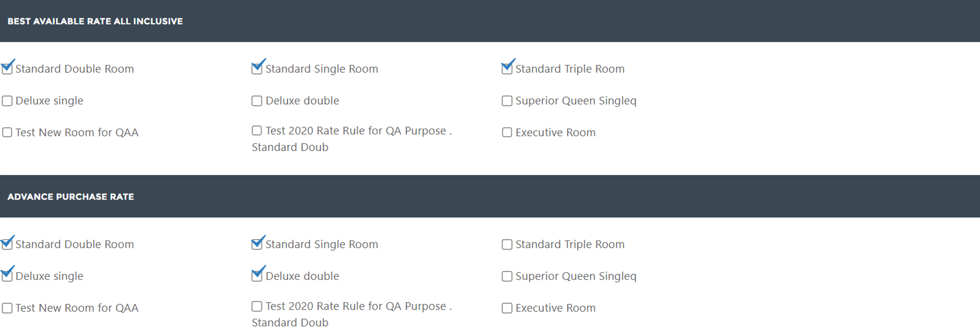Check Deluxe single under Best Available Rate
Screen dimensions: 980x331
click(7, 101)
